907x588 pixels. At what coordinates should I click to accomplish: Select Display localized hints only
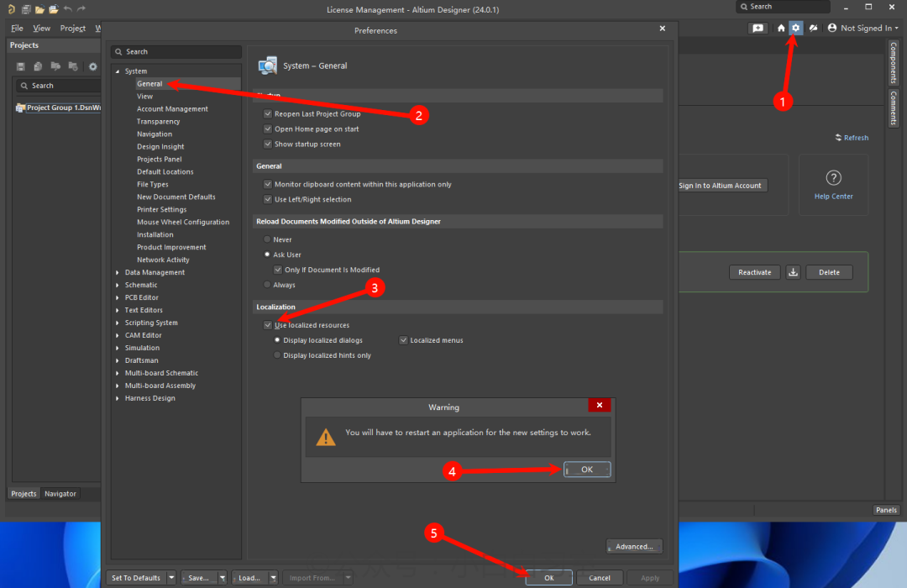point(277,354)
